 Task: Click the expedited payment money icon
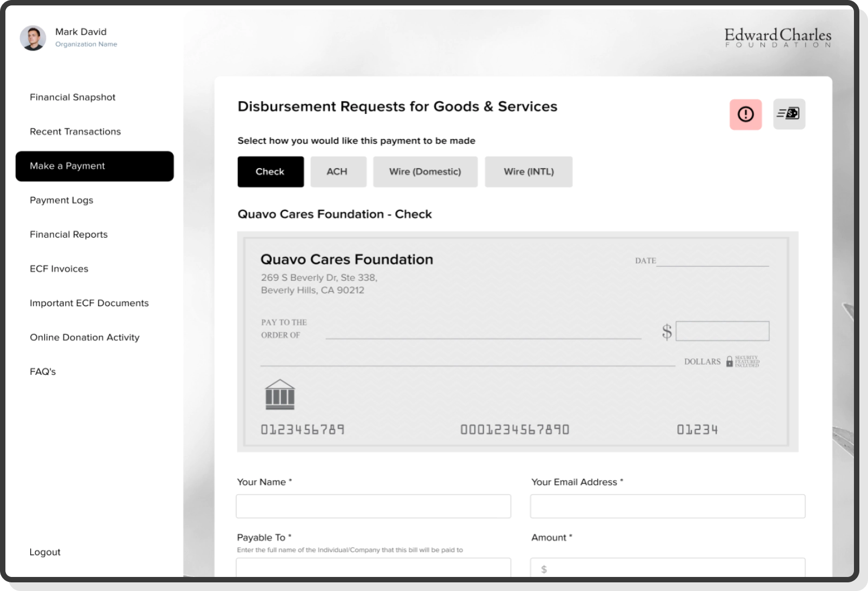coord(789,114)
